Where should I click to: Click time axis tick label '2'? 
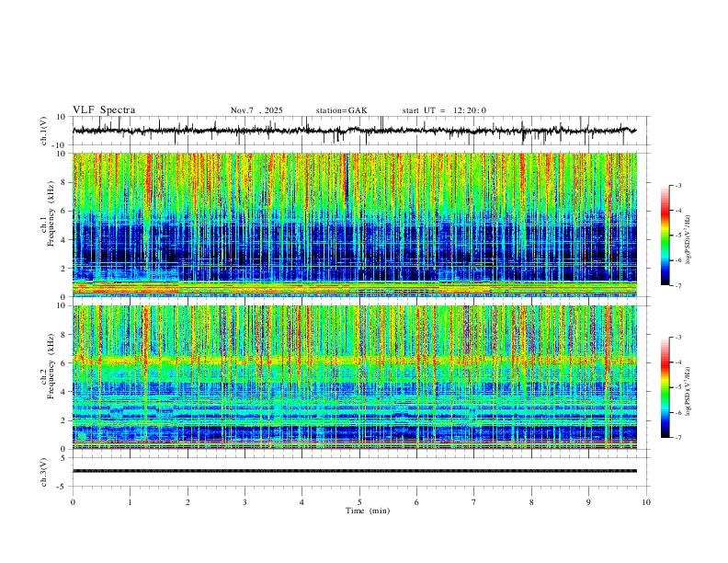188,502
